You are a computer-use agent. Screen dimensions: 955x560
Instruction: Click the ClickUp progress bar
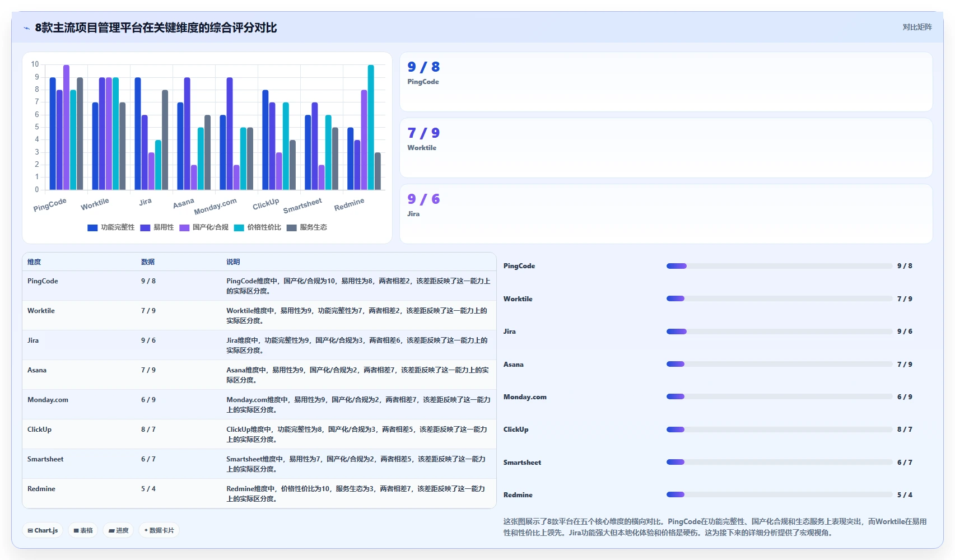(779, 430)
